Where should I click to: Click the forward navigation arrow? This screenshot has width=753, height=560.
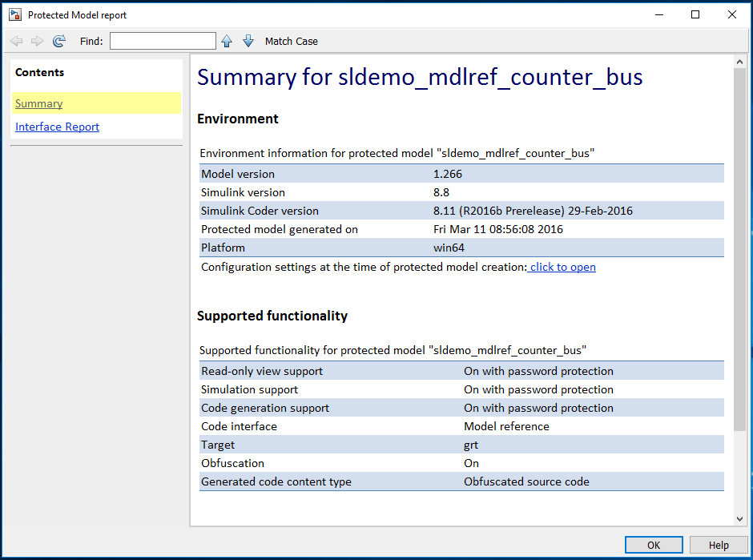pos(37,42)
